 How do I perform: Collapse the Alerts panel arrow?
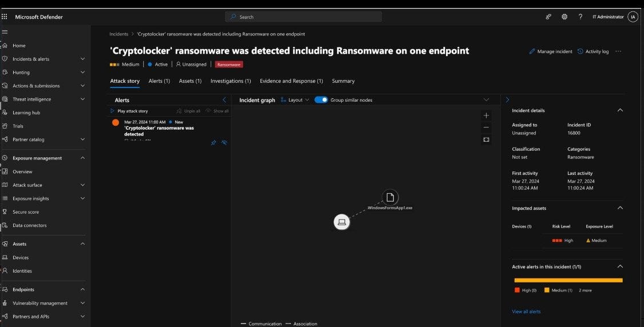tap(224, 99)
